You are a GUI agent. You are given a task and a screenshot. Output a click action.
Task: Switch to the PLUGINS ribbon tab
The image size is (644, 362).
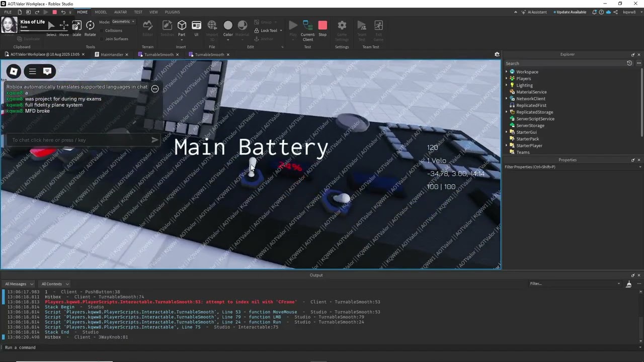(x=173, y=12)
